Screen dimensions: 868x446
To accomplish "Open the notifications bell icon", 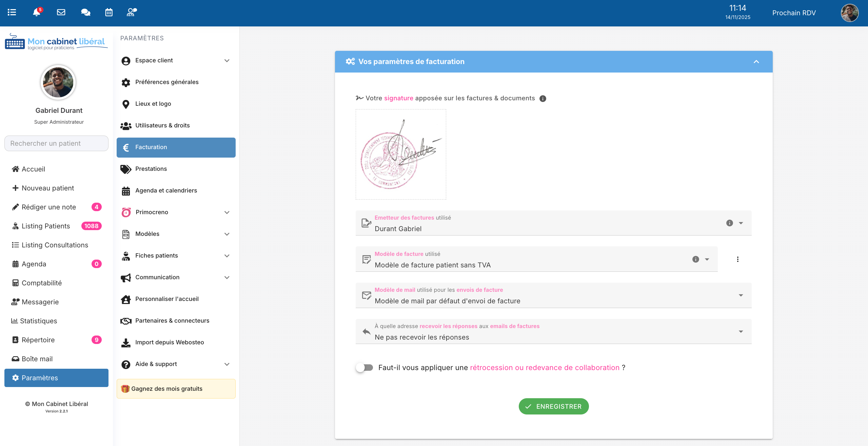I will [x=36, y=13].
